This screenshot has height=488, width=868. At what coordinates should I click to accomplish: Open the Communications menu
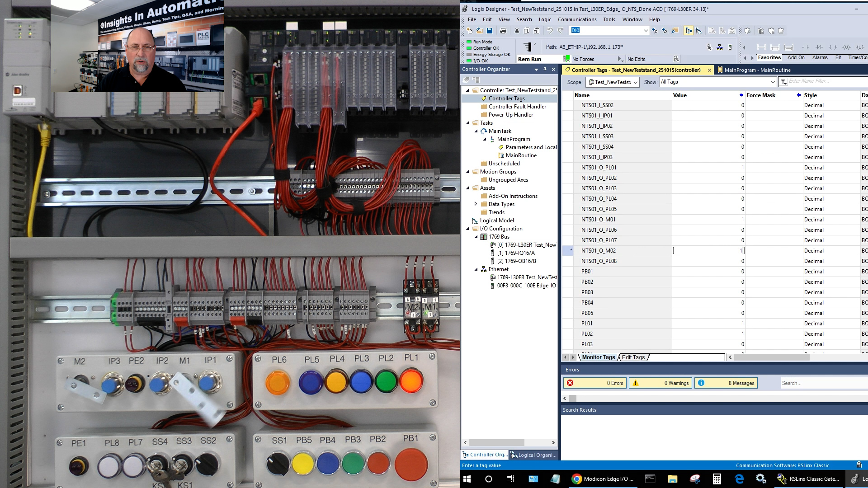tap(577, 19)
